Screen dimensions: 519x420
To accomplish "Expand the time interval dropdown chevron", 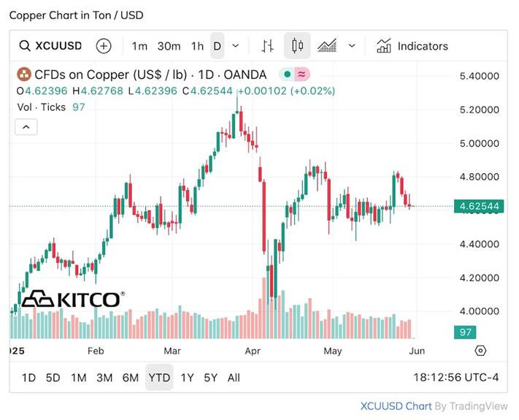I will coord(235,46).
